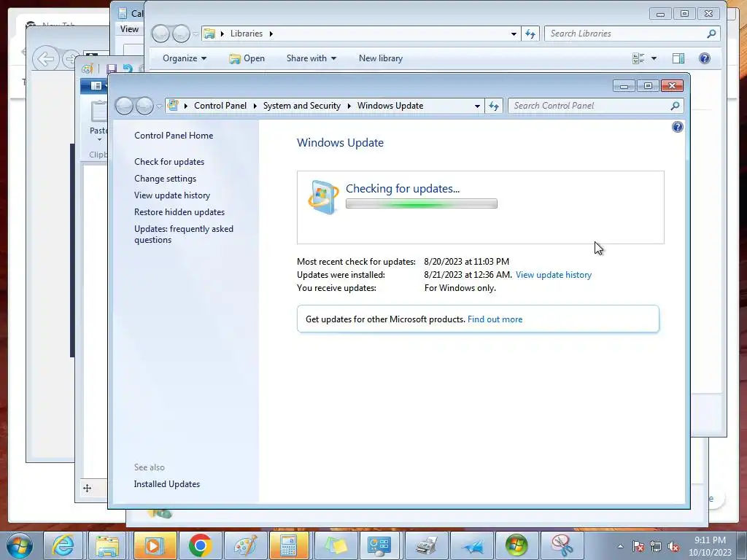
Task: Click the Control Panel search magnifier icon
Action: point(675,106)
